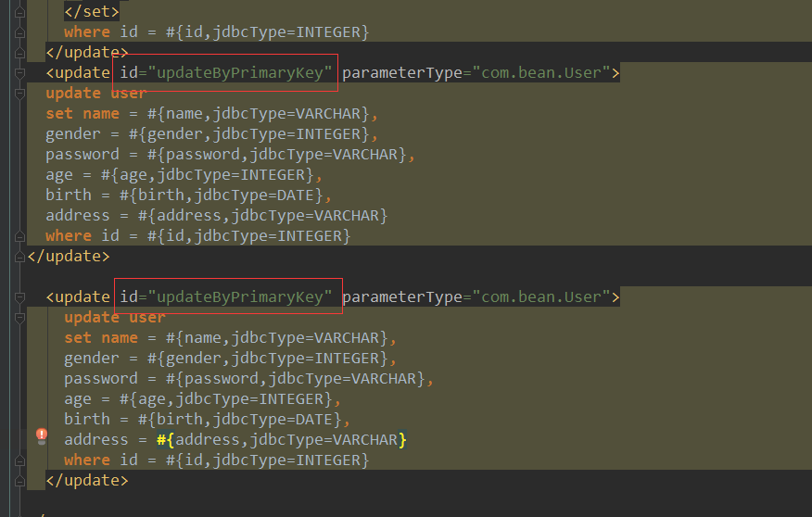Click unindented 'gender = #{gender,jdbcType=INTEGER}' line
The image size is (812, 517).
point(211,134)
